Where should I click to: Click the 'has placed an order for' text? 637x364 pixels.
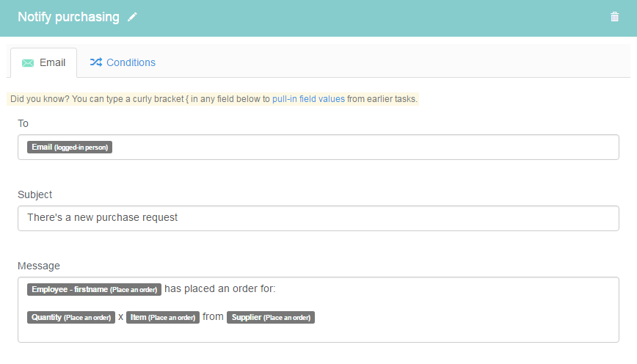pos(219,289)
